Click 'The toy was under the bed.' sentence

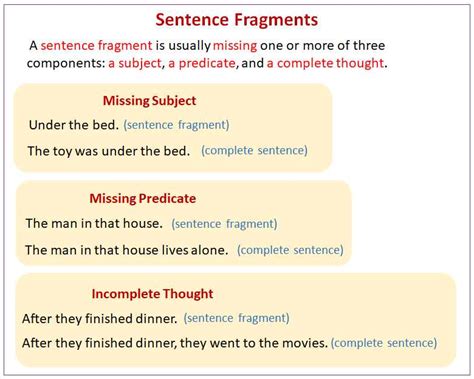point(109,151)
